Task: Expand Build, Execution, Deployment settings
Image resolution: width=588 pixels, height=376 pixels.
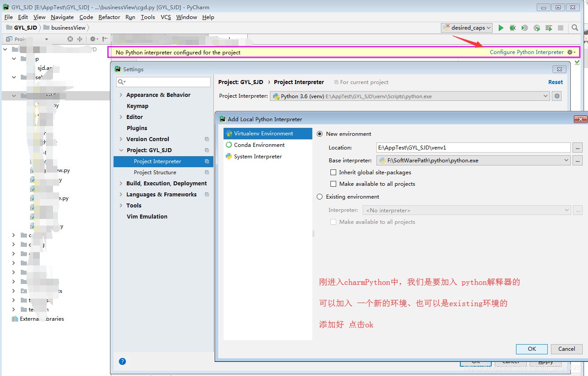Action: tap(121, 184)
